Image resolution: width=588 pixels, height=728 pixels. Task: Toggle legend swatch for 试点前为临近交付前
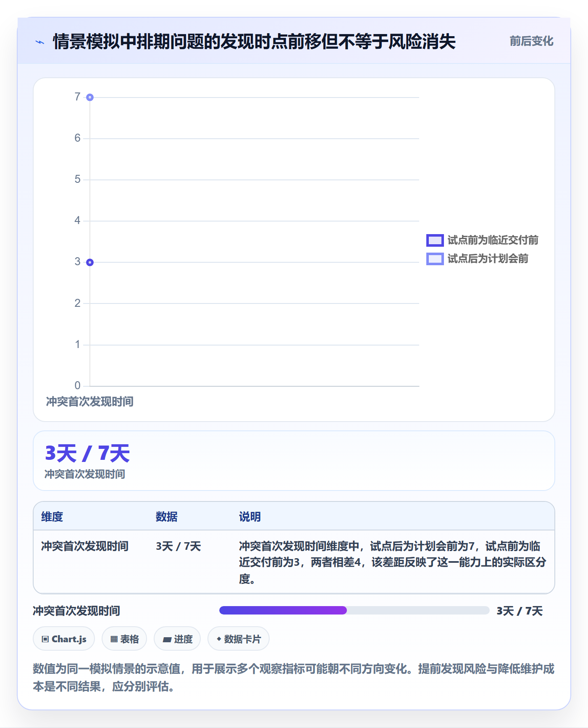(435, 240)
